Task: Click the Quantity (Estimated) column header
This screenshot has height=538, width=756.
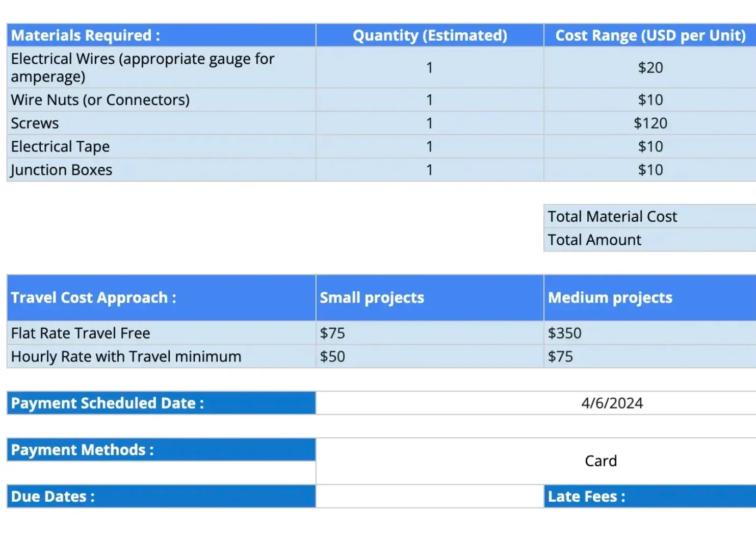Action: (430, 35)
